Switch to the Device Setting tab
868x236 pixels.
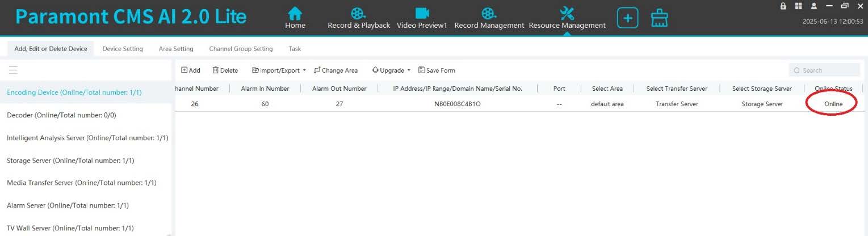[123, 49]
